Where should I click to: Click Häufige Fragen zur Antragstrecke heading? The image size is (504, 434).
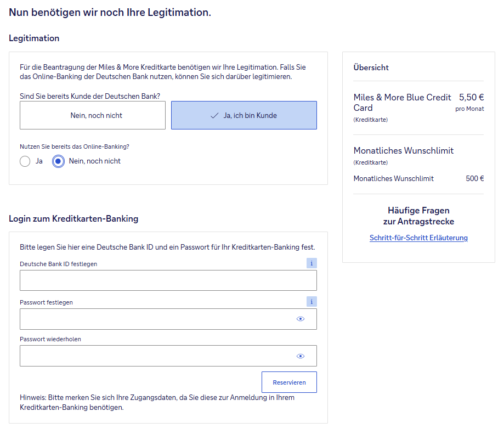pos(418,216)
